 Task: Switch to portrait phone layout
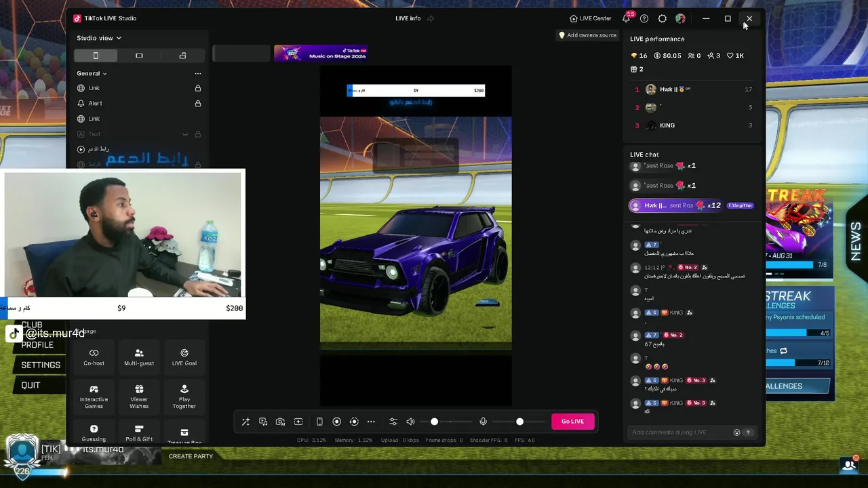pyautogui.click(x=96, y=56)
